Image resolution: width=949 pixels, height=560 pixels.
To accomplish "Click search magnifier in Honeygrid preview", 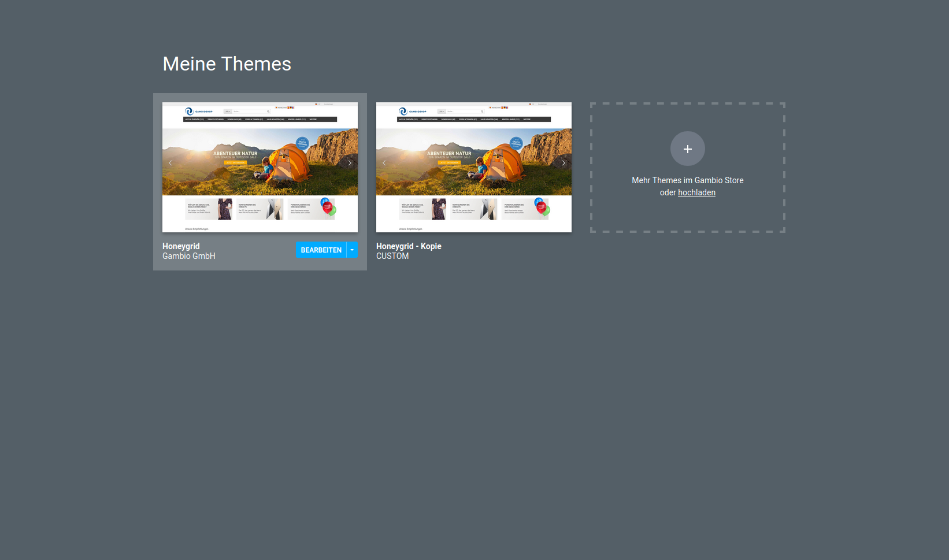I will coord(268,112).
